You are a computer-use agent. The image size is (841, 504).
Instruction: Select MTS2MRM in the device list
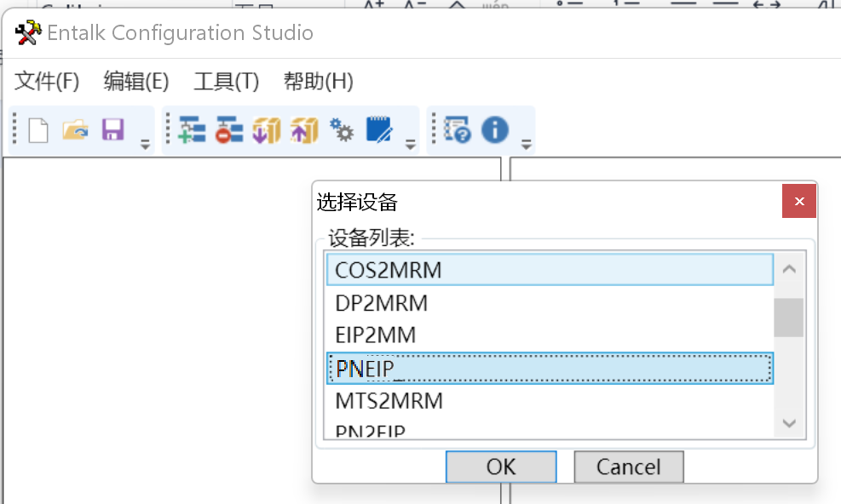(x=550, y=401)
